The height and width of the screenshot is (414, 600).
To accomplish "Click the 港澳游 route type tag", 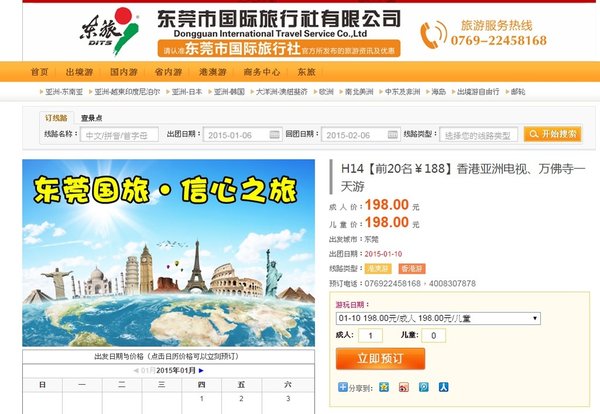I will [x=378, y=269].
